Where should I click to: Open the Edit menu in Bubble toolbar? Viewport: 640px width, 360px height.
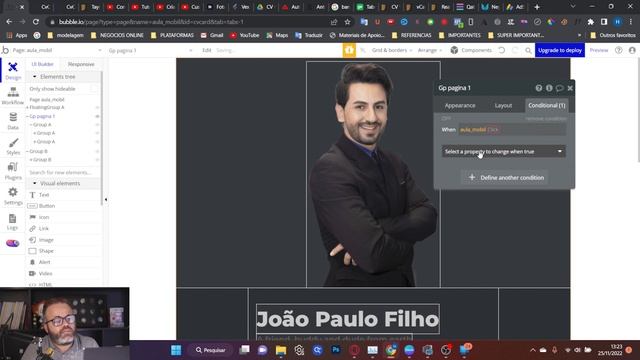click(207, 50)
